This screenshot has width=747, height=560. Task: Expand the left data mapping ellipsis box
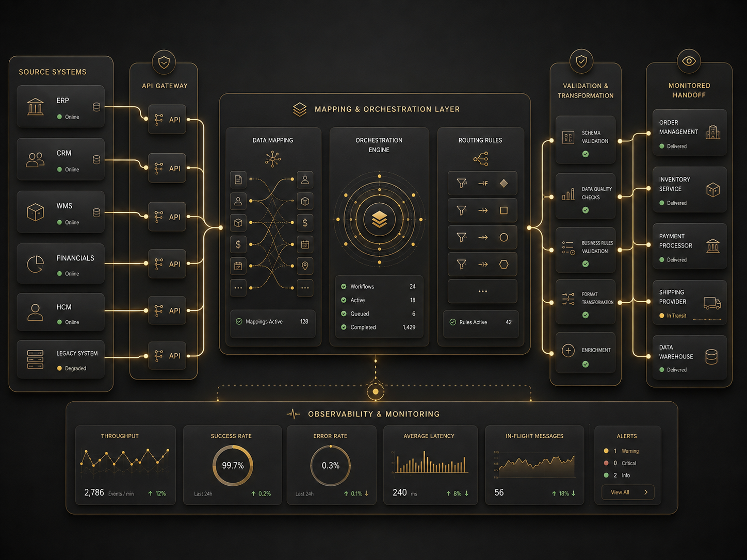point(238,288)
